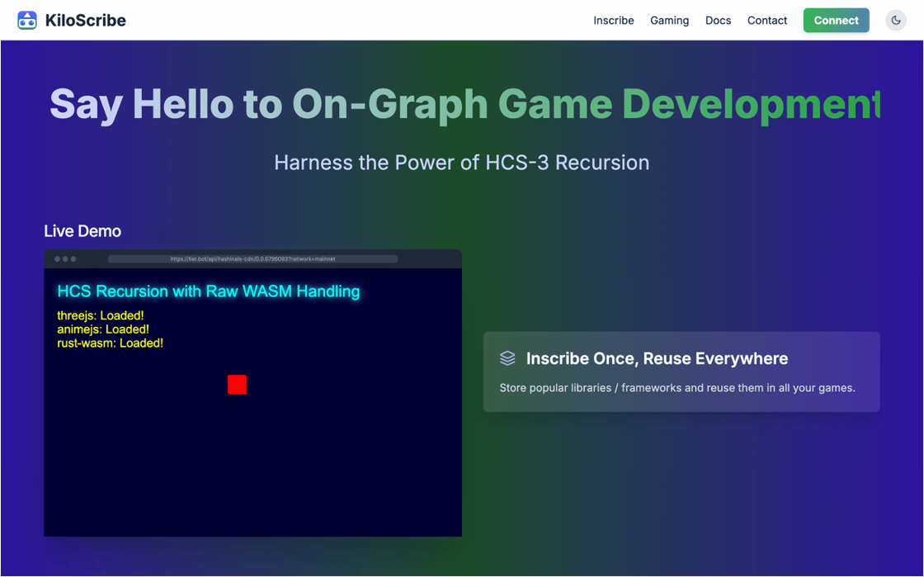Click the "animejs: Loaded!" status line
Screen dimensions: 924x577
pyautogui.click(x=103, y=329)
